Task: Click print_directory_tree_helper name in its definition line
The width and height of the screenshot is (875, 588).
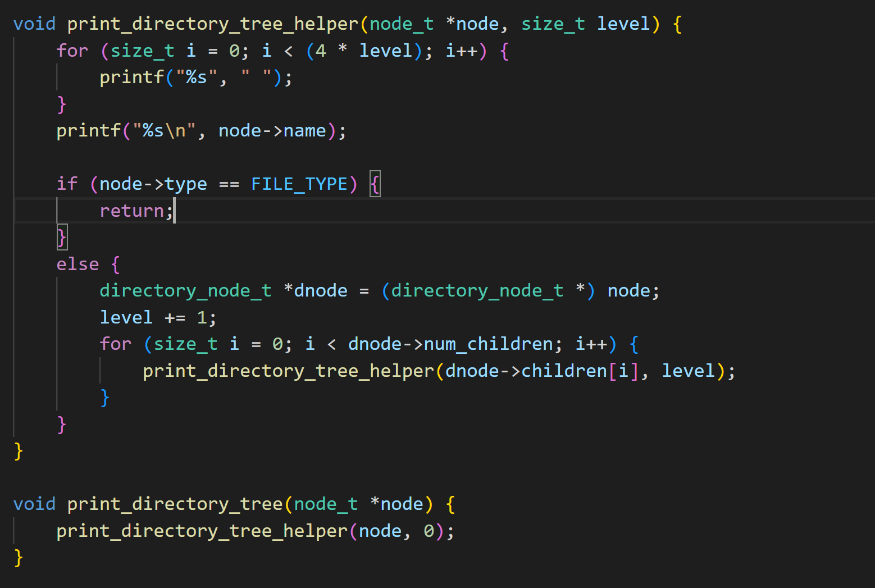Action: (212, 24)
